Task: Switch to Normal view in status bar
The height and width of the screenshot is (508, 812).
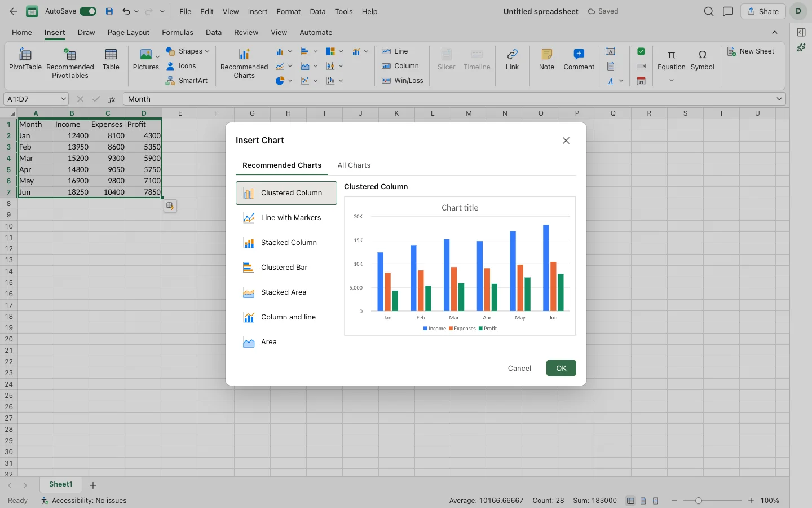Action: tap(630, 501)
